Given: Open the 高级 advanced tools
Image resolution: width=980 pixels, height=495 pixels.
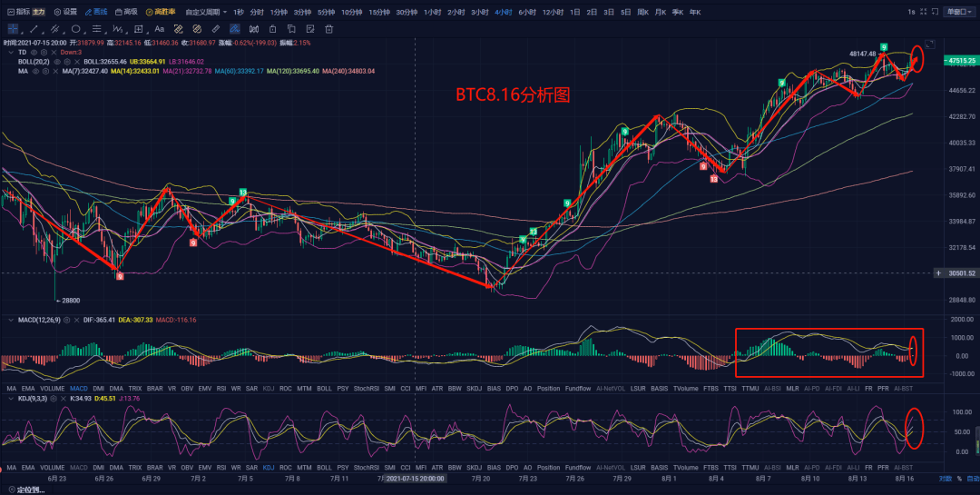Looking at the screenshot, I should 126,12.
